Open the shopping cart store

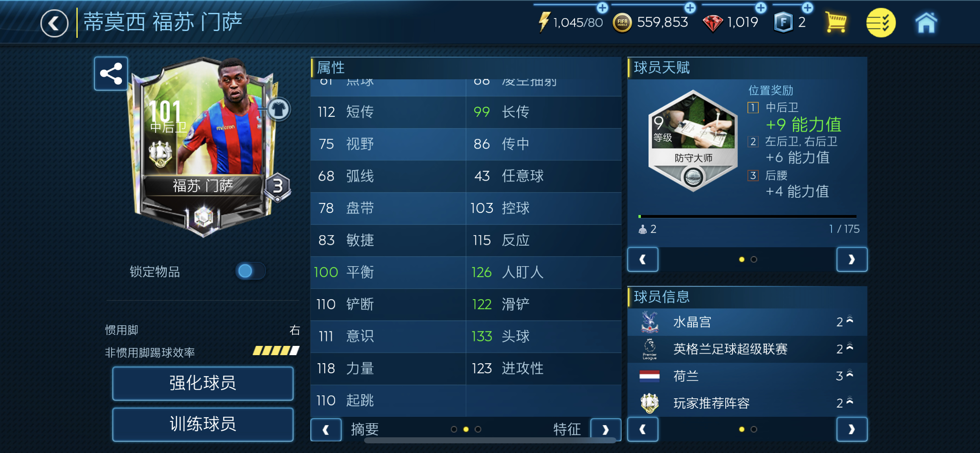coord(836,22)
